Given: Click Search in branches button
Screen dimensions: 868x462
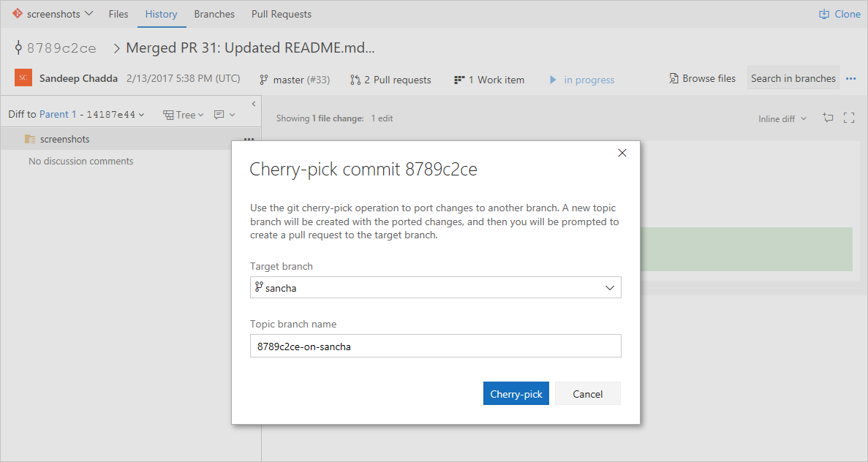Looking at the screenshot, I should (x=793, y=78).
